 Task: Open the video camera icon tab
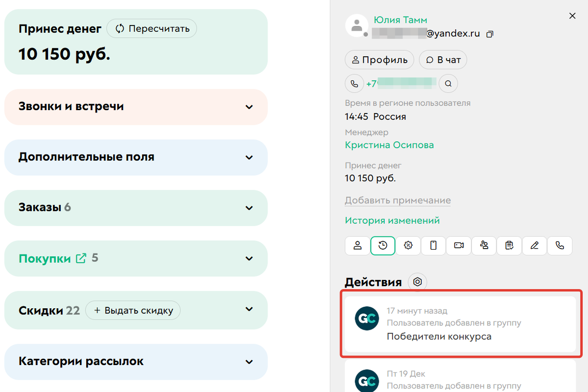coord(459,246)
